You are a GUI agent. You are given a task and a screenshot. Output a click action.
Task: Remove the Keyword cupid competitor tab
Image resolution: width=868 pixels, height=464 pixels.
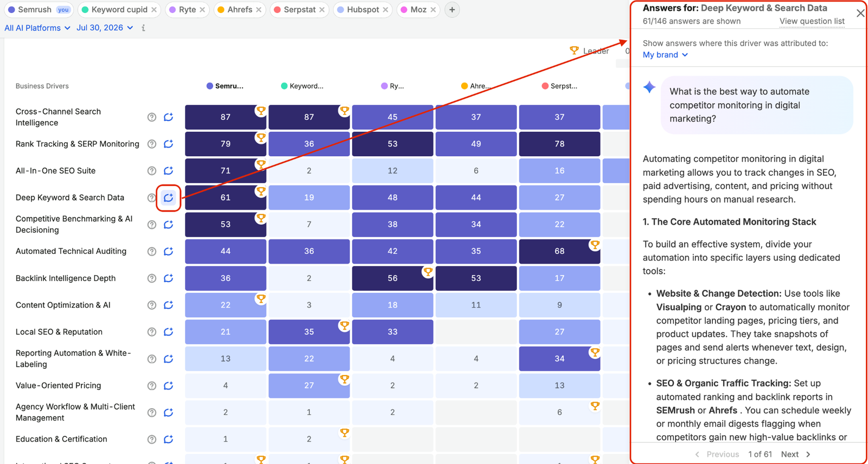(154, 10)
